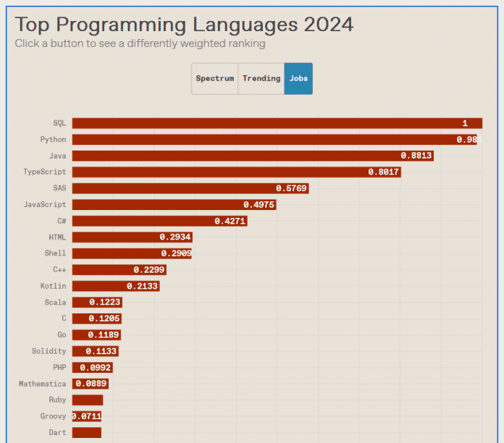The height and width of the screenshot is (443, 504).
Task: Click the SAS bar showing 0.5769
Action: [x=190, y=188]
